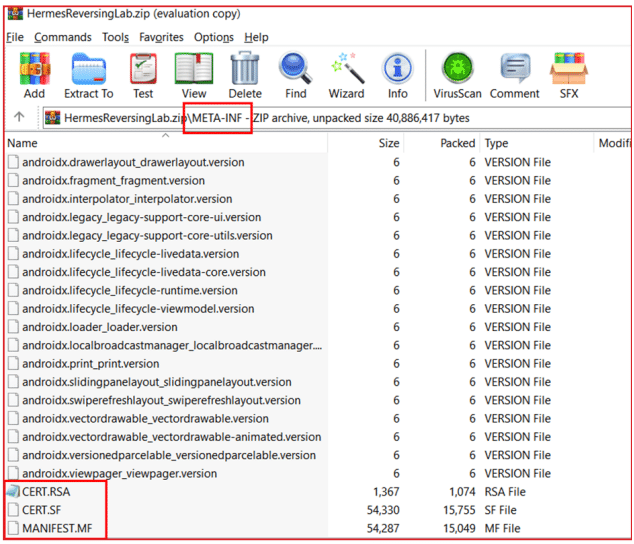The height and width of the screenshot is (544, 634).
Task: Open the Options menu
Action: coord(213,37)
